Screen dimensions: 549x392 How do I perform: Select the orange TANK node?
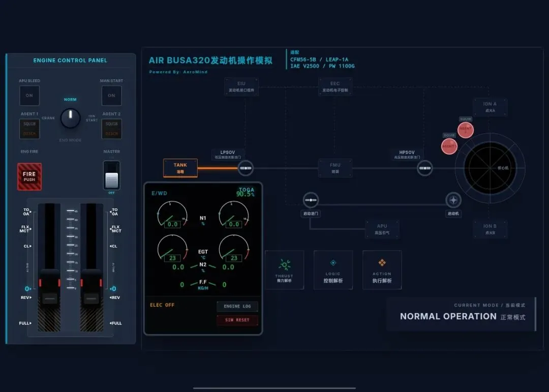coord(180,168)
